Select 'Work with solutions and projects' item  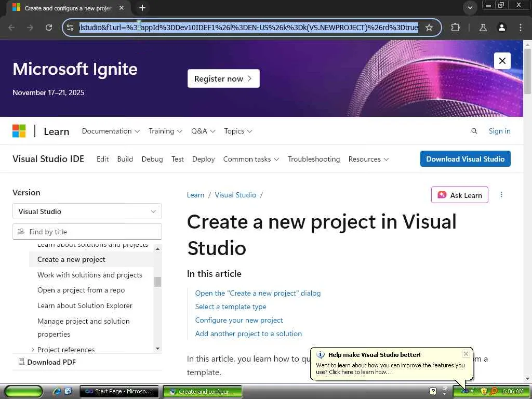(90, 275)
